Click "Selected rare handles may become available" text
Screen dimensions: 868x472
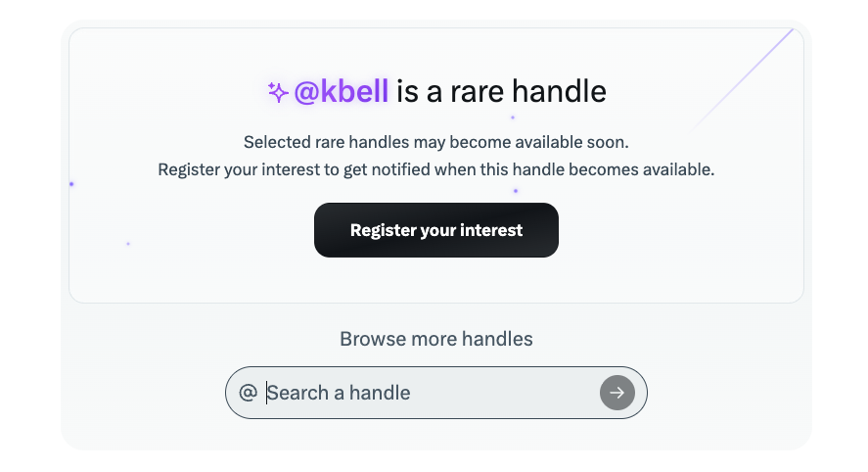(391, 142)
